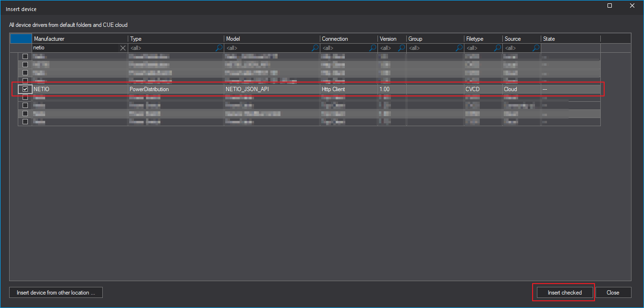Select the PowerDistribution type cell
644x308 pixels.
(x=176, y=89)
